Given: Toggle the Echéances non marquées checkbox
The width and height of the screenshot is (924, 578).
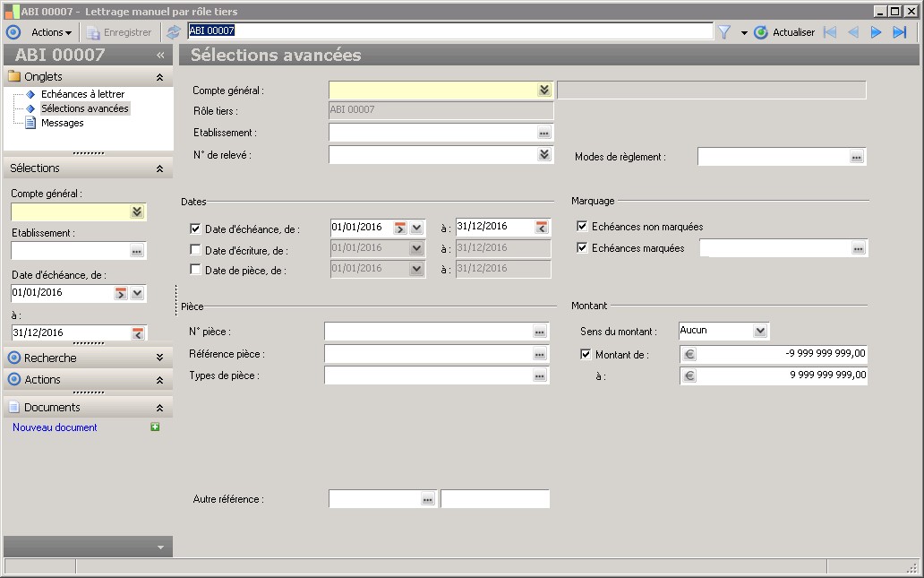Looking at the screenshot, I should tap(583, 227).
